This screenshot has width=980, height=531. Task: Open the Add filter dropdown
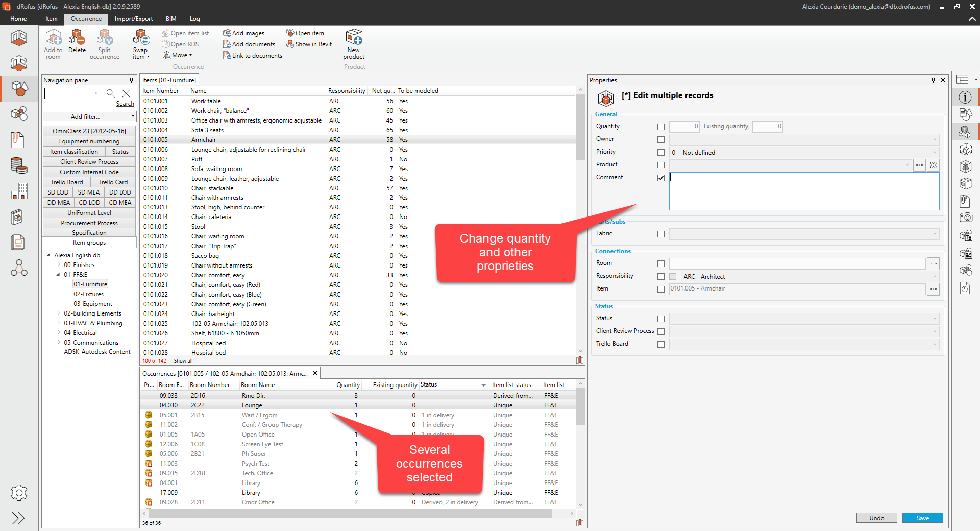pyautogui.click(x=89, y=117)
